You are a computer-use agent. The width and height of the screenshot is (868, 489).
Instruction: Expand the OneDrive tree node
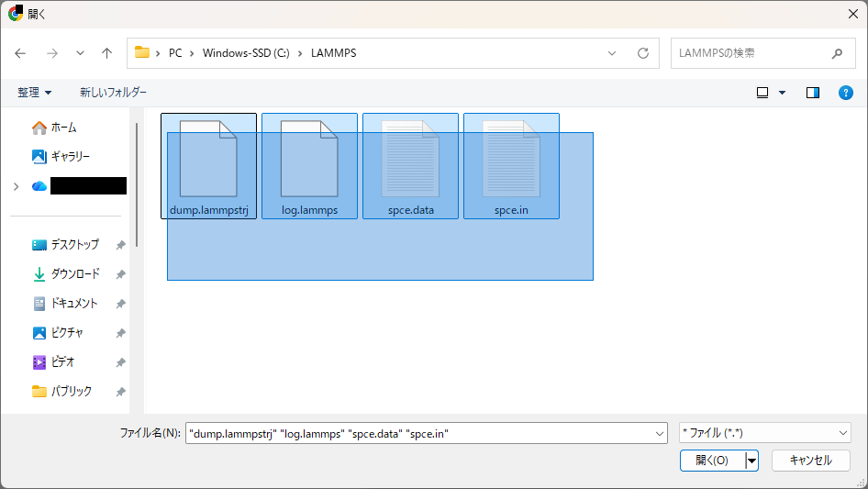pyautogui.click(x=16, y=186)
